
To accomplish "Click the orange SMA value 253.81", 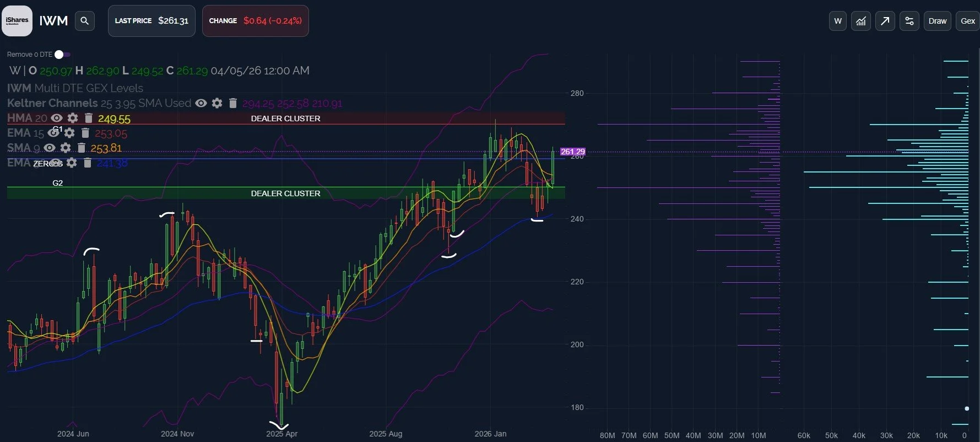I will point(106,148).
